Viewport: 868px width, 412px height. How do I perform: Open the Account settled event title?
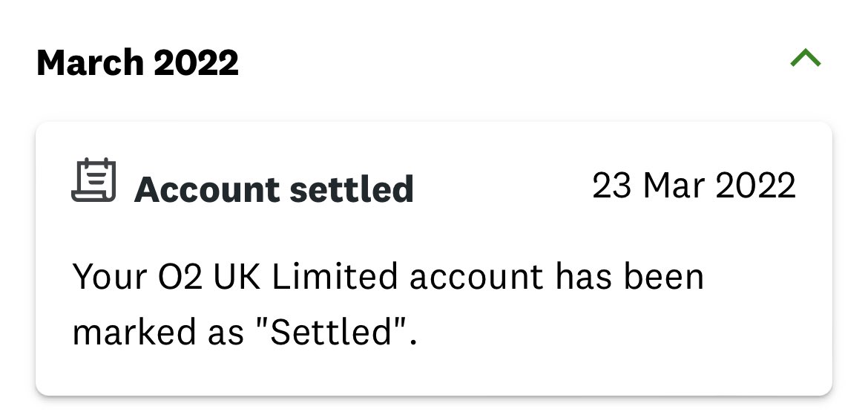[x=274, y=189]
